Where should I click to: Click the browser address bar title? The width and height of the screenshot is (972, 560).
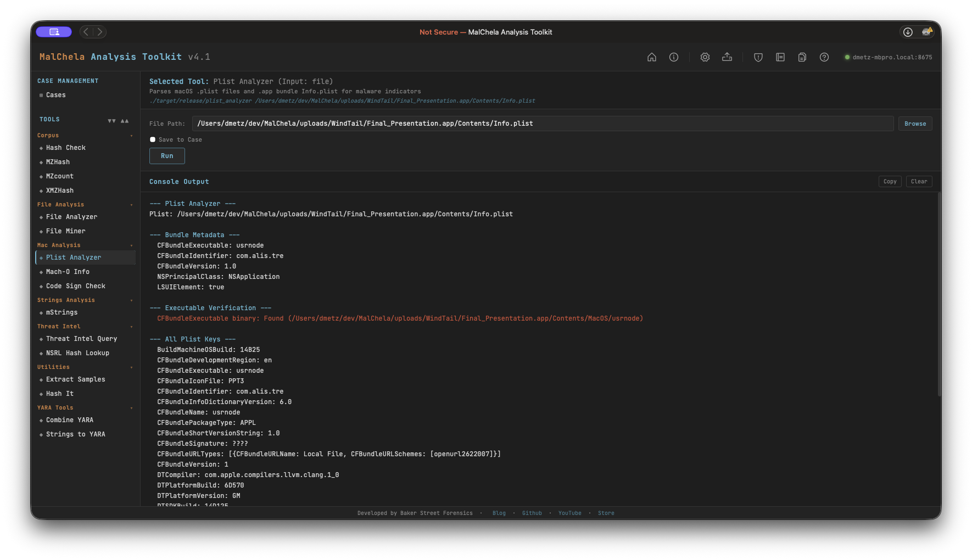pos(486,32)
